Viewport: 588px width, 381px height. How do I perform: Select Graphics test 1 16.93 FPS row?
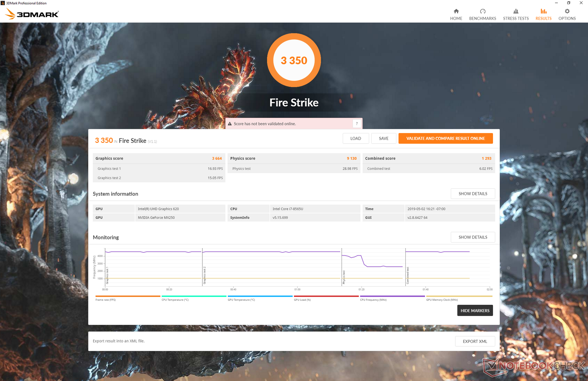159,169
